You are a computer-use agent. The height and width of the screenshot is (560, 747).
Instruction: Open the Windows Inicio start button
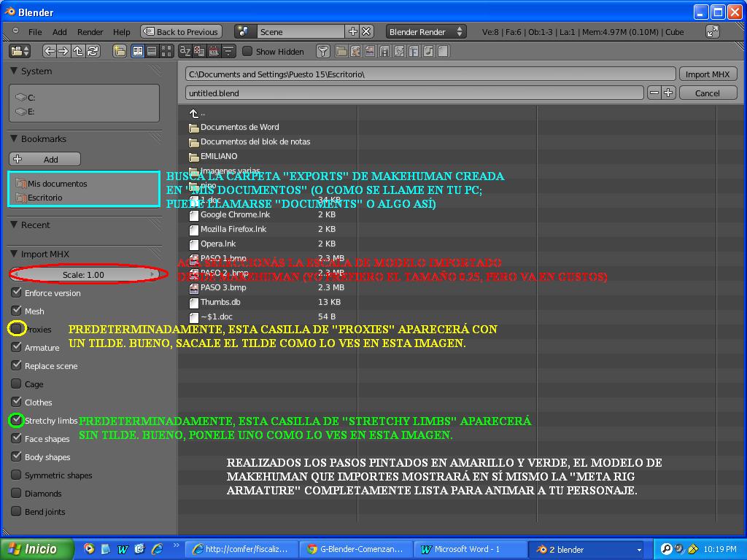pos(37,549)
